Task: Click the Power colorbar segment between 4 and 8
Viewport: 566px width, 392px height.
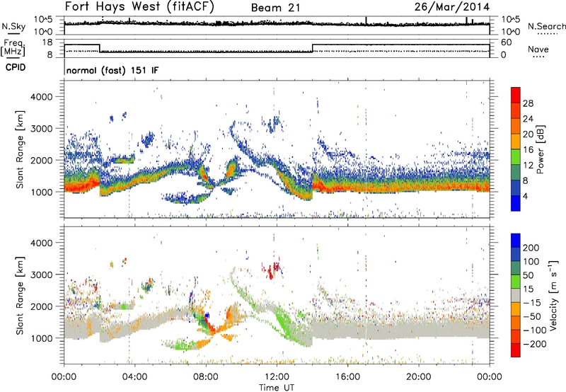Action: coord(516,188)
